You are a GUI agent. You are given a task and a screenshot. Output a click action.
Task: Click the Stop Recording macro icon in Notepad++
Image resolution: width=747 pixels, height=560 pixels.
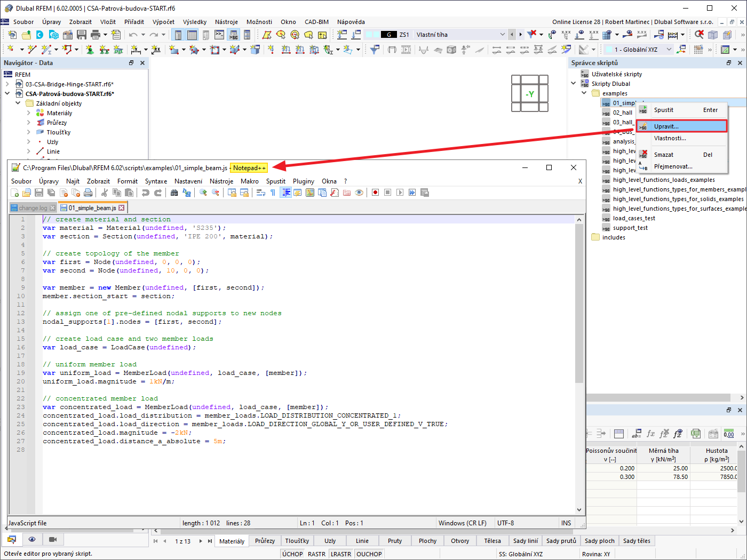[x=388, y=193]
